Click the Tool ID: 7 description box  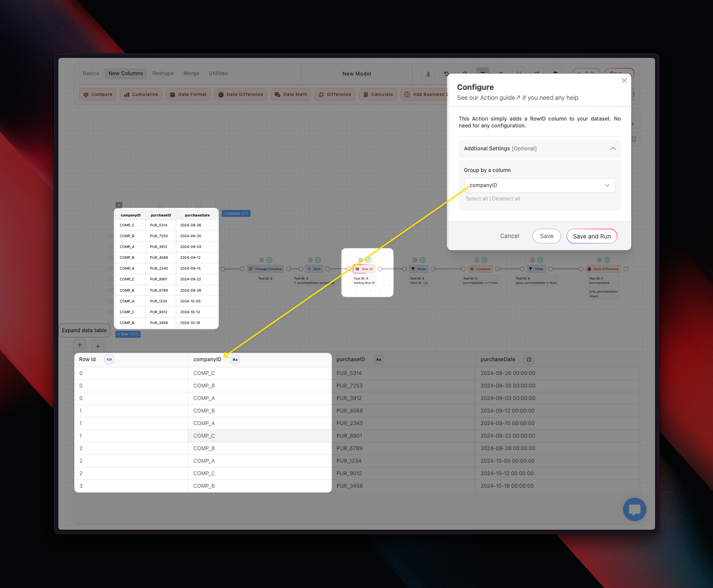coord(603,287)
